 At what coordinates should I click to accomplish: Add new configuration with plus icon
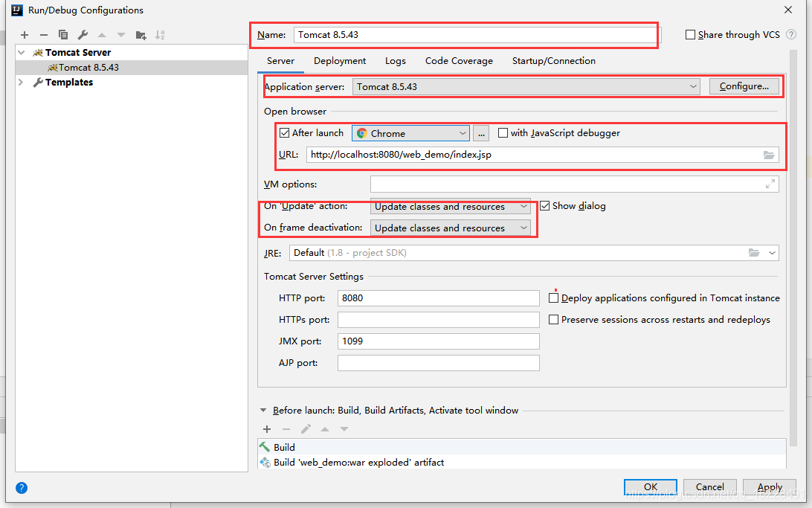[x=25, y=35]
